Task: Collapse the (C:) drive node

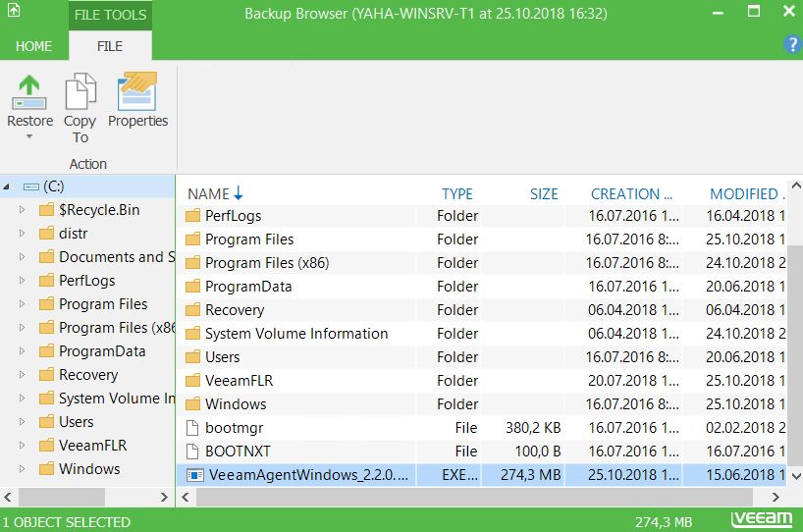Action: tap(7, 186)
